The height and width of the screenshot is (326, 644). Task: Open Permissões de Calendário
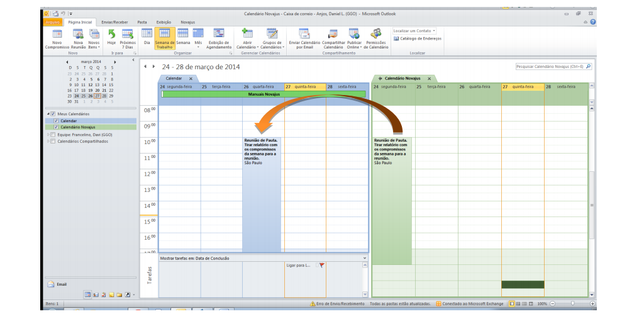coord(376,39)
